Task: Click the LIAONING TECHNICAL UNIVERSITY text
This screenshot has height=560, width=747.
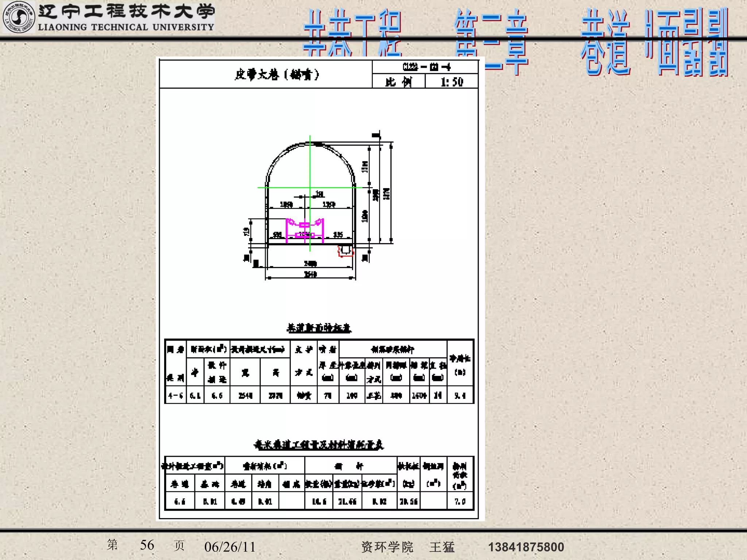Action: coord(126,27)
